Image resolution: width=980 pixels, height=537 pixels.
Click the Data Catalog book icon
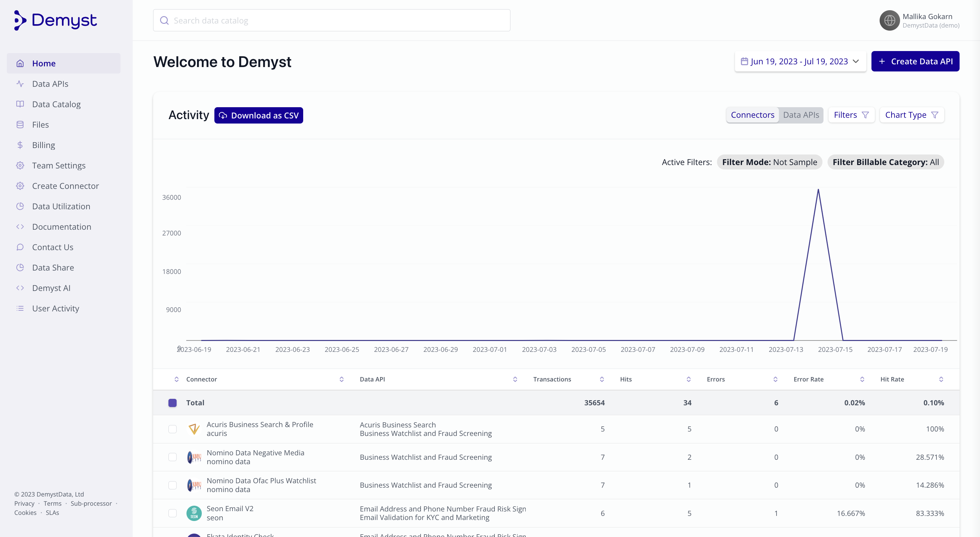(x=20, y=104)
